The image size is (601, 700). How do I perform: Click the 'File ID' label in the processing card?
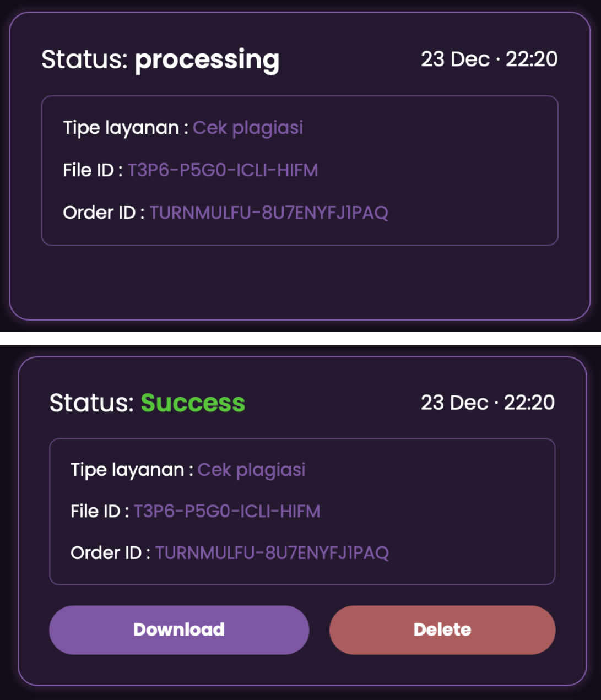tap(89, 170)
